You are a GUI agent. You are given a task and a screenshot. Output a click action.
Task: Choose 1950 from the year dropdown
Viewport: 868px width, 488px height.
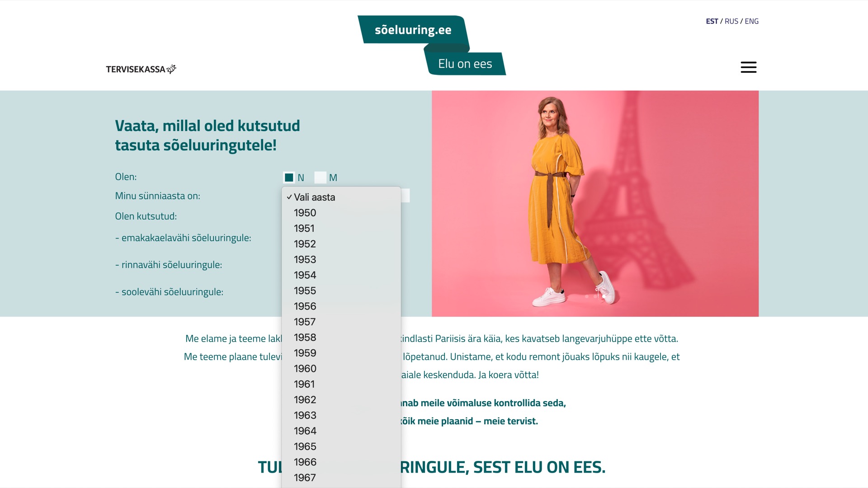(341, 213)
